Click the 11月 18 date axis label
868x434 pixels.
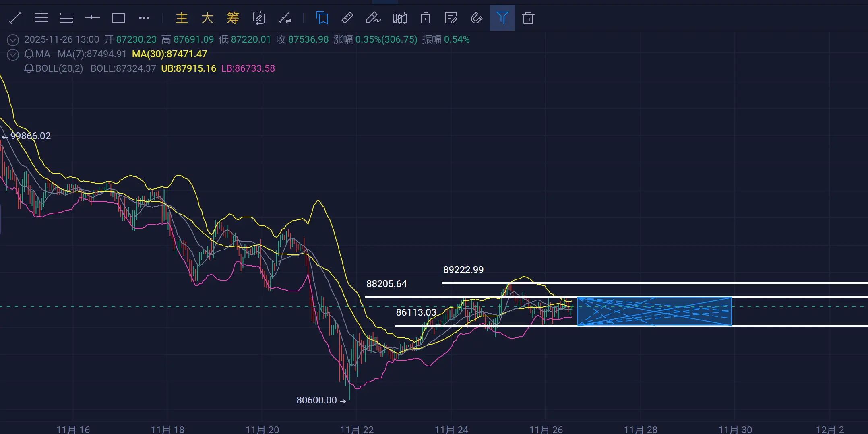[167, 430]
